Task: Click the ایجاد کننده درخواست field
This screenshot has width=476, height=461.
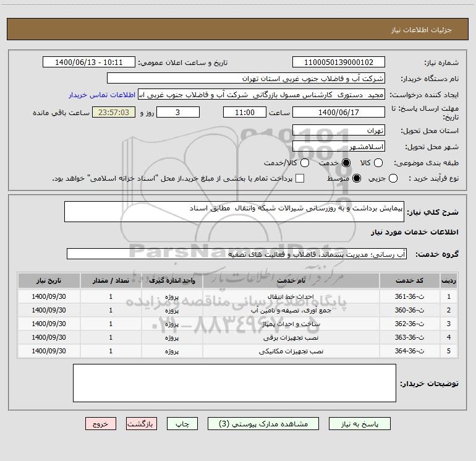Action: click(261, 95)
